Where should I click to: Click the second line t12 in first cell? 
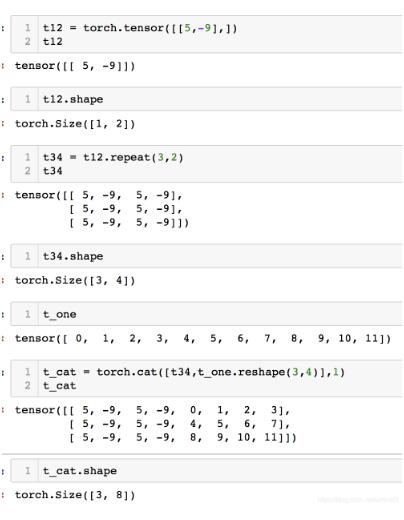click(x=53, y=42)
